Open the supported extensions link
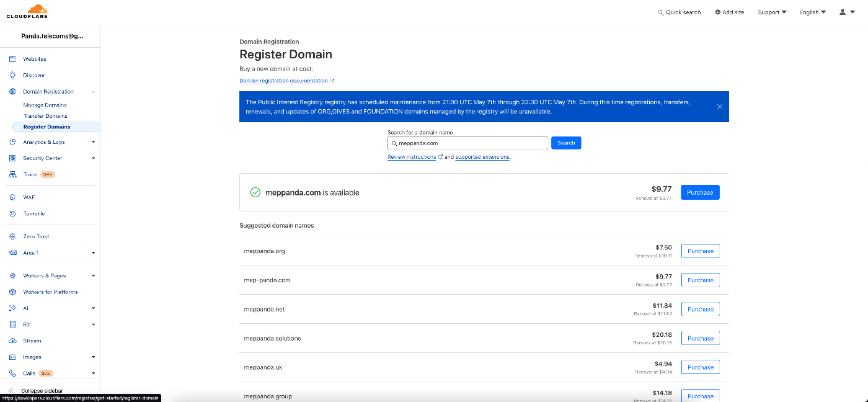 coord(482,157)
